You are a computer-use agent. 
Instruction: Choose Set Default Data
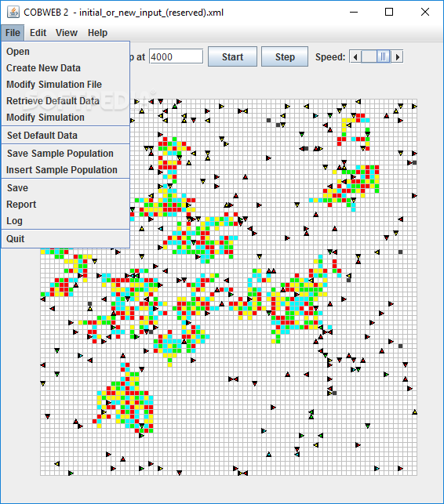(66, 136)
